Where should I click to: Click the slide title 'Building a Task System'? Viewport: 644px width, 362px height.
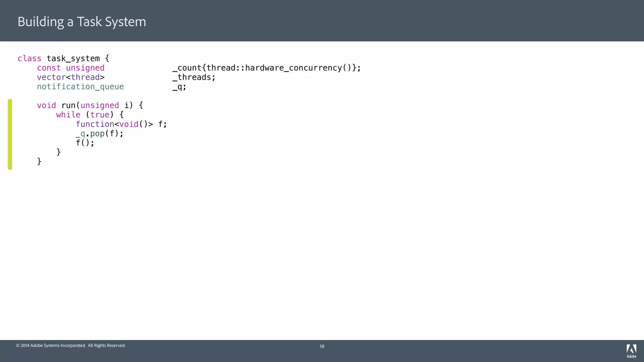point(82,22)
